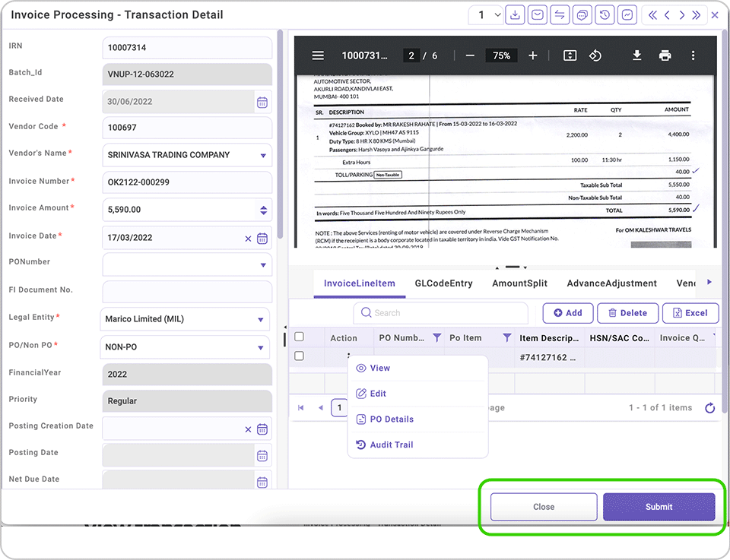Image resolution: width=730 pixels, height=560 pixels.
Task: Choose PO Details from action menu
Action: (417, 419)
